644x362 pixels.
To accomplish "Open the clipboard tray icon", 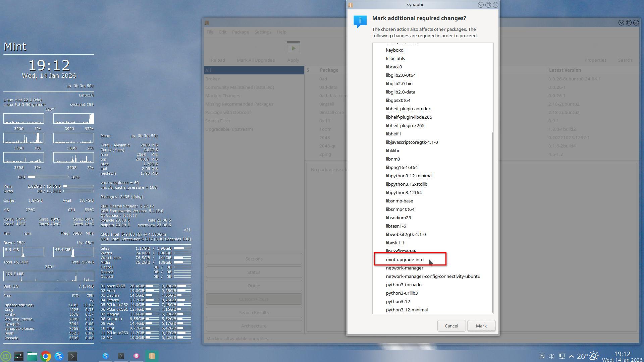I will 542,356.
